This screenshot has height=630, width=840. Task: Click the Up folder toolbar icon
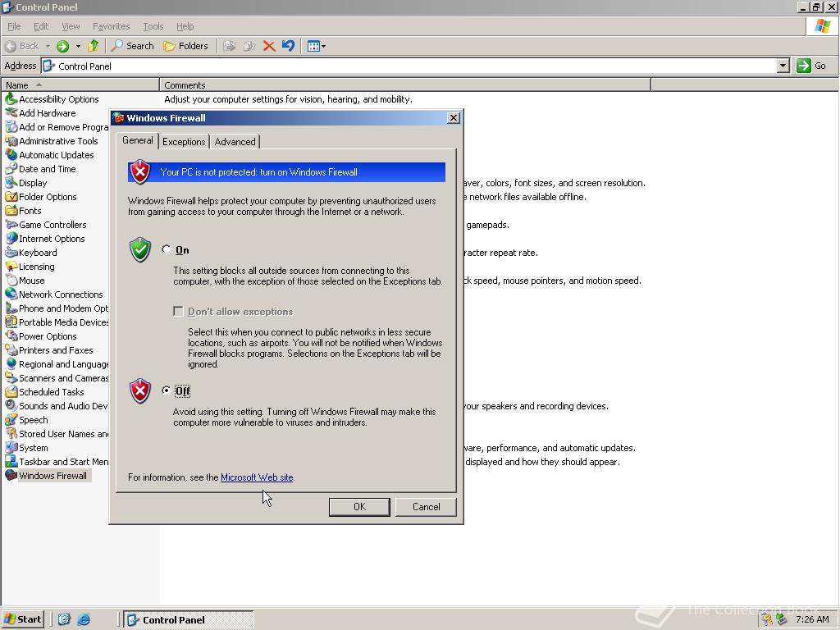click(94, 46)
